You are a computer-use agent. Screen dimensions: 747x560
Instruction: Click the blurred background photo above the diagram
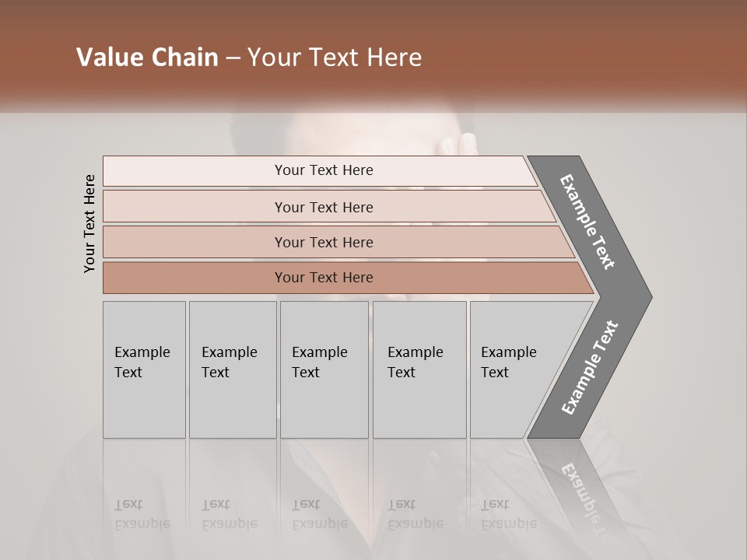(x=373, y=134)
